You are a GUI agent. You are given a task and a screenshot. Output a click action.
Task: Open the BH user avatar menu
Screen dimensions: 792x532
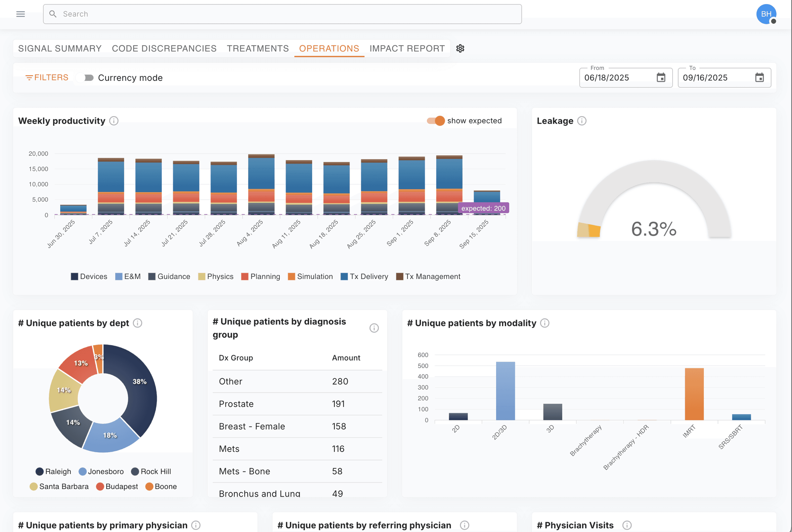pos(766,14)
